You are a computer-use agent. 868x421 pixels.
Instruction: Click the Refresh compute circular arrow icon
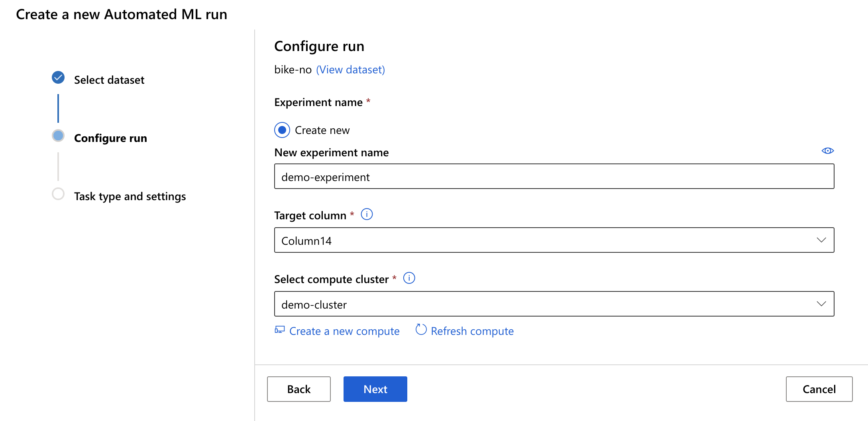(x=421, y=330)
